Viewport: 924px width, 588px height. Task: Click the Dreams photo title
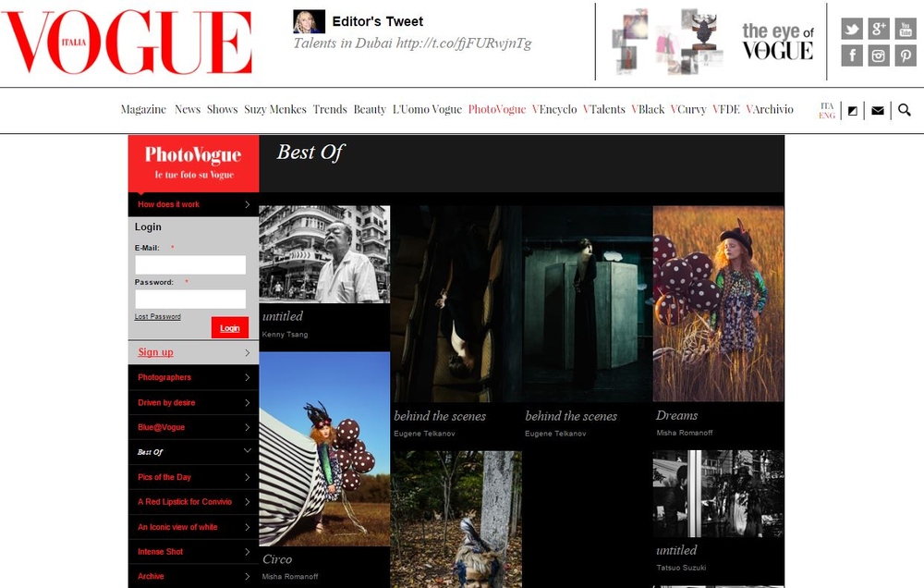(x=676, y=416)
